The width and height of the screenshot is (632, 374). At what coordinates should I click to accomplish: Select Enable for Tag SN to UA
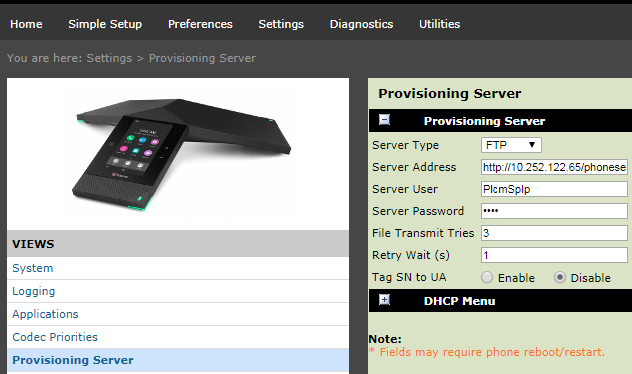point(487,277)
